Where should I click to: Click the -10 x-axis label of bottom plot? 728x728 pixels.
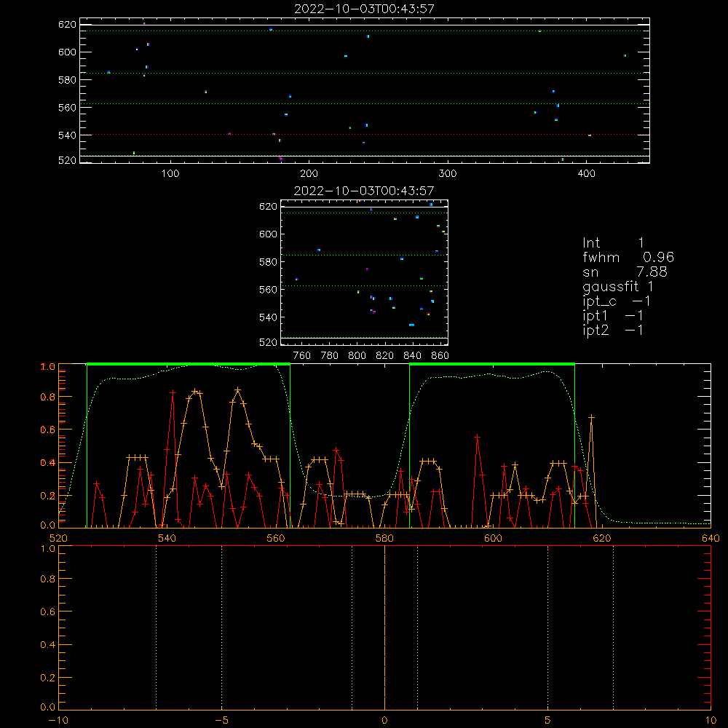point(58,720)
